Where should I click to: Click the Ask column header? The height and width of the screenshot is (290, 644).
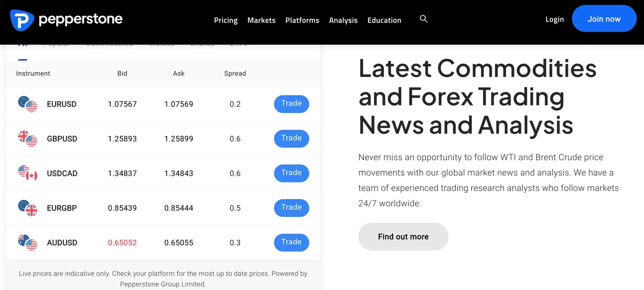click(x=179, y=73)
